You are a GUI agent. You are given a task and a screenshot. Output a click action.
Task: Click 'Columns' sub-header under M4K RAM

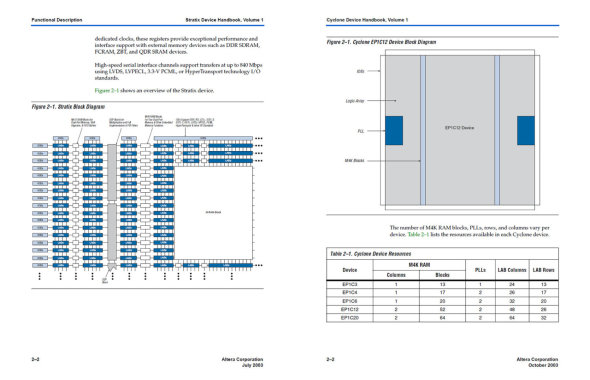point(396,275)
